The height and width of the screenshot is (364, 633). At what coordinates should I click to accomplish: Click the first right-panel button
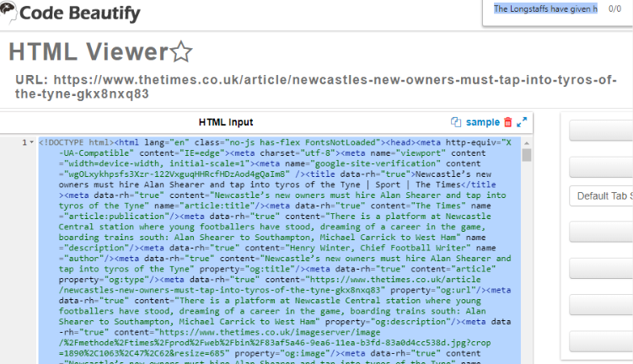(601, 131)
